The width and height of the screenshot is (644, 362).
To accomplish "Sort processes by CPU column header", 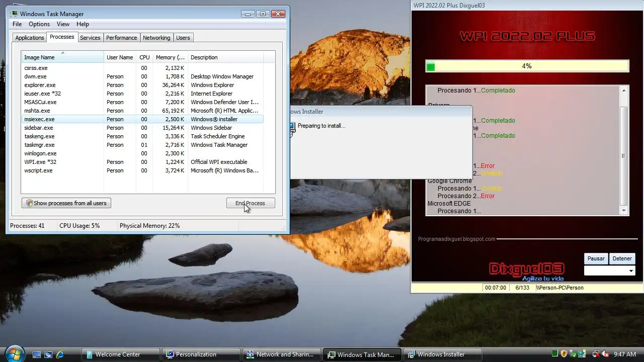I will tap(144, 57).
